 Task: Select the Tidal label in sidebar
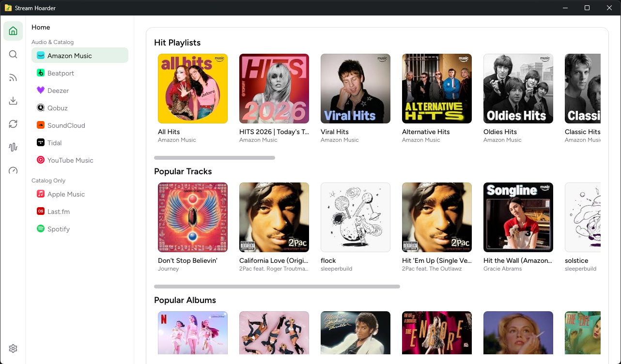[54, 143]
